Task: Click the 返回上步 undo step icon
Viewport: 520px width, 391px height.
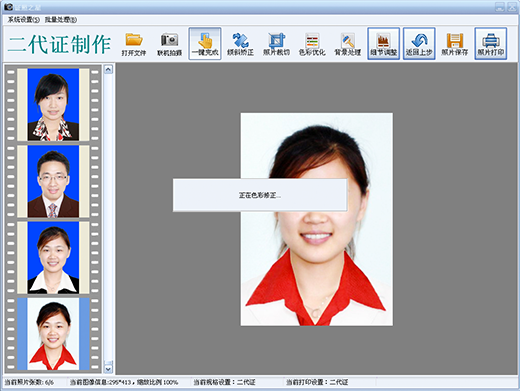Action: [x=419, y=44]
